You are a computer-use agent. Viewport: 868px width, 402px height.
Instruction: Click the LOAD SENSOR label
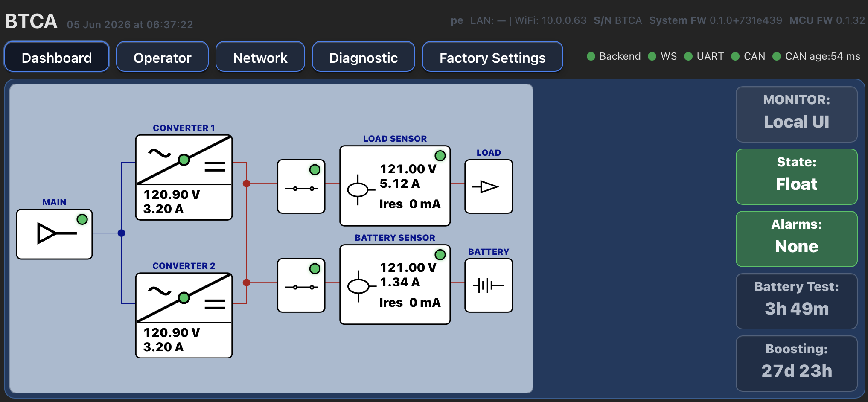tap(395, 139)
